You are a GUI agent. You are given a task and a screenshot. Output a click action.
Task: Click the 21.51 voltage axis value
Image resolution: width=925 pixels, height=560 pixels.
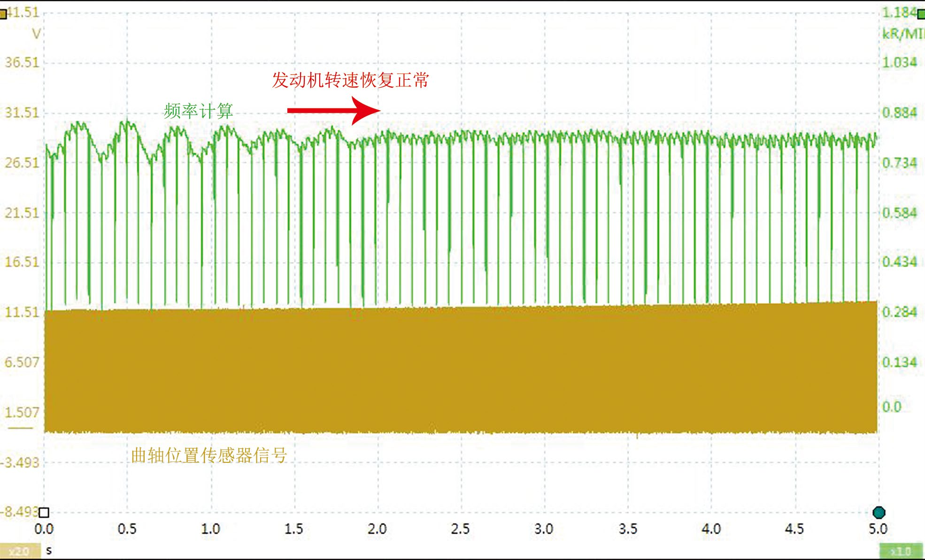(x=22, y=213)
